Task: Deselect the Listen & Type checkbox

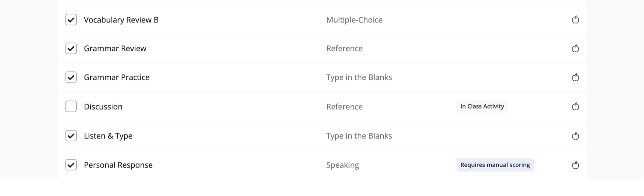Action: pyautogui.click(x=71, y=136)
